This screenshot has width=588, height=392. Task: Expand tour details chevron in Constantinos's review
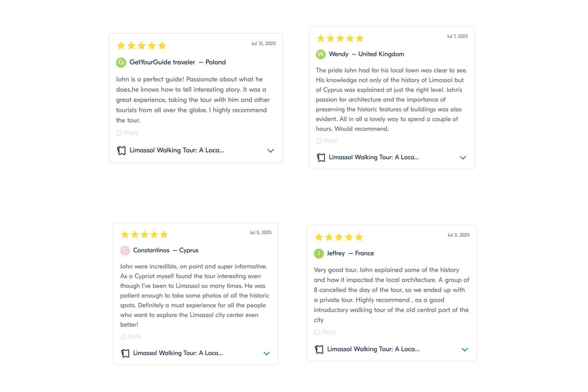click(267, 354)
